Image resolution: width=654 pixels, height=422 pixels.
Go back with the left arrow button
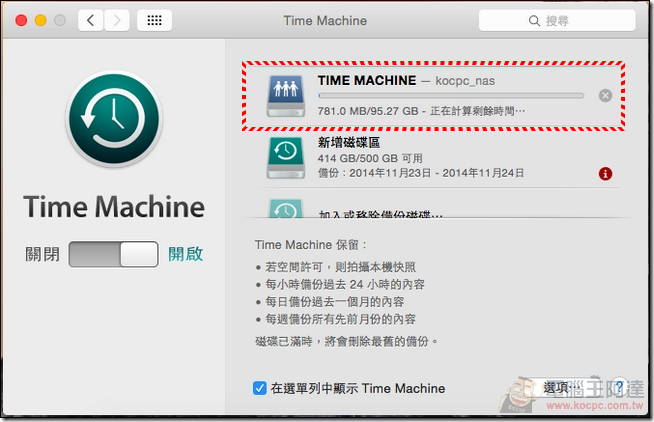point(91,20)
